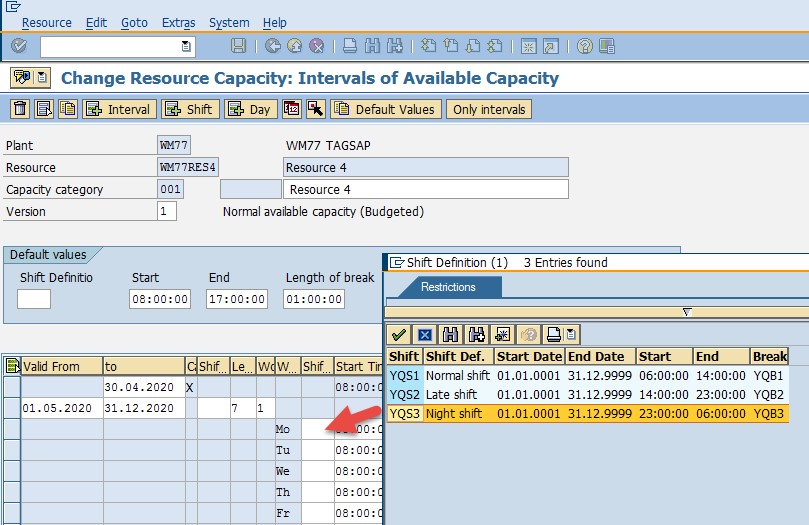Click the Find binoculars icon in the standard toolbar
Screen dimensions: 809x525
tap(372, 46)
